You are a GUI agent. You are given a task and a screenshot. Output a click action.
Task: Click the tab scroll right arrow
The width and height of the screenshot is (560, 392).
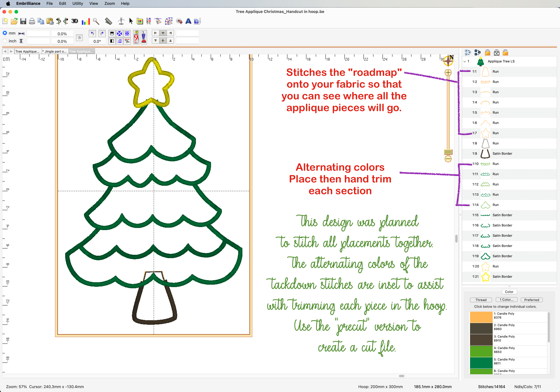click(x=11, y=51)
